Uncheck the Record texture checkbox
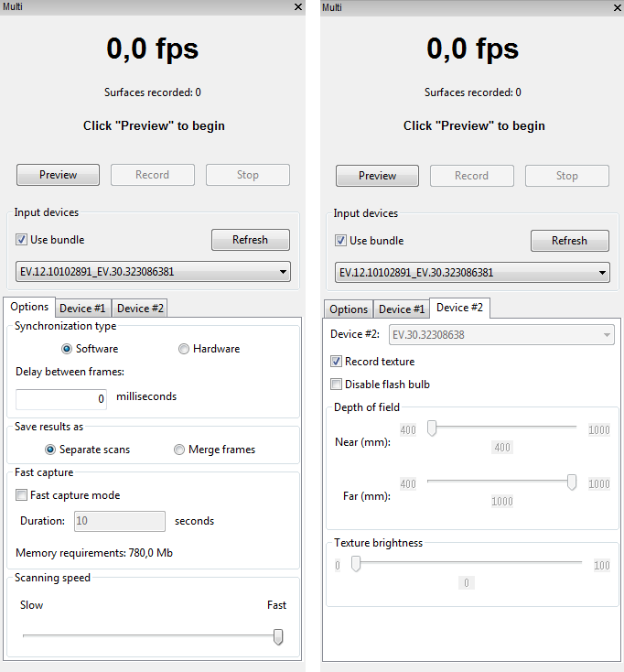 click(337, 362)
